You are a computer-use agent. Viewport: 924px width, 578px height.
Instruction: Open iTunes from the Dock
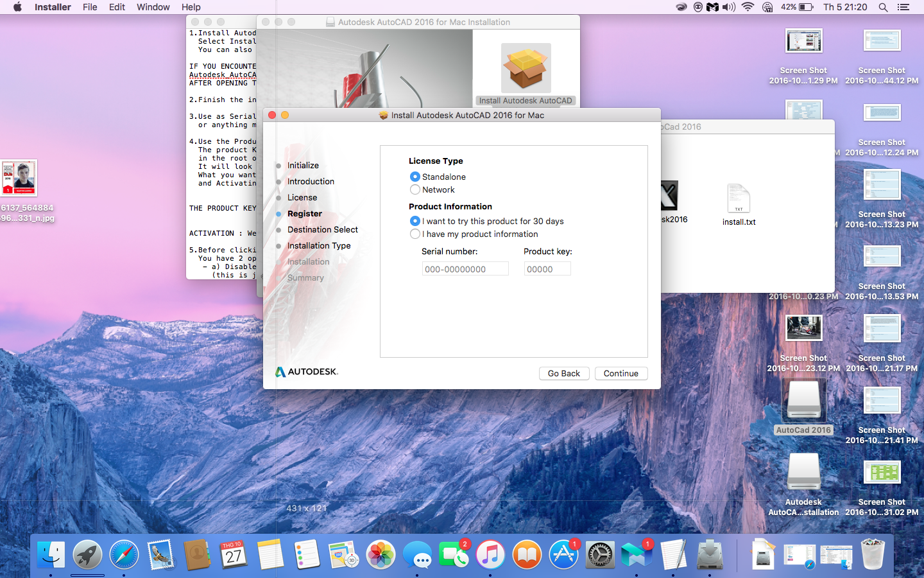490,554
